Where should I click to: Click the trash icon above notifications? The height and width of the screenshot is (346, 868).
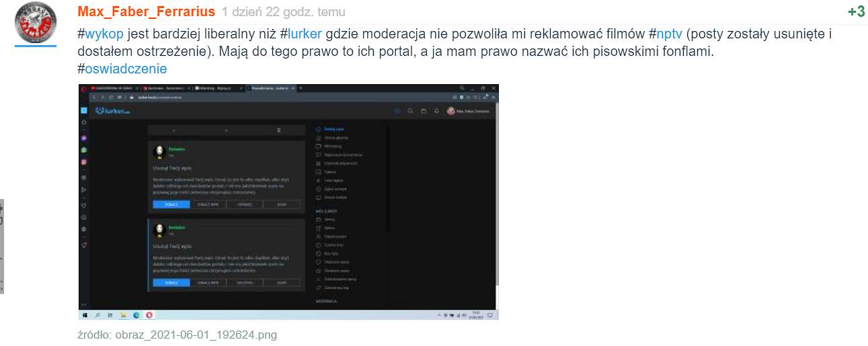pos(278,129)
